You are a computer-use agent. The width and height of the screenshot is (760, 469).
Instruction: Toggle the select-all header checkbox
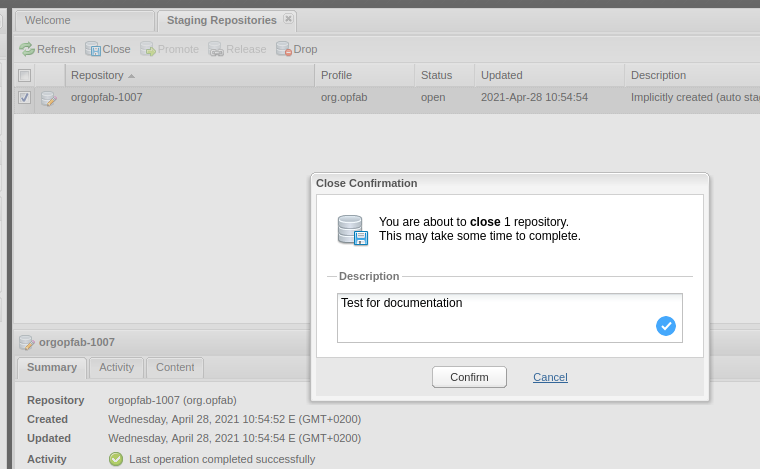[24, 76]
